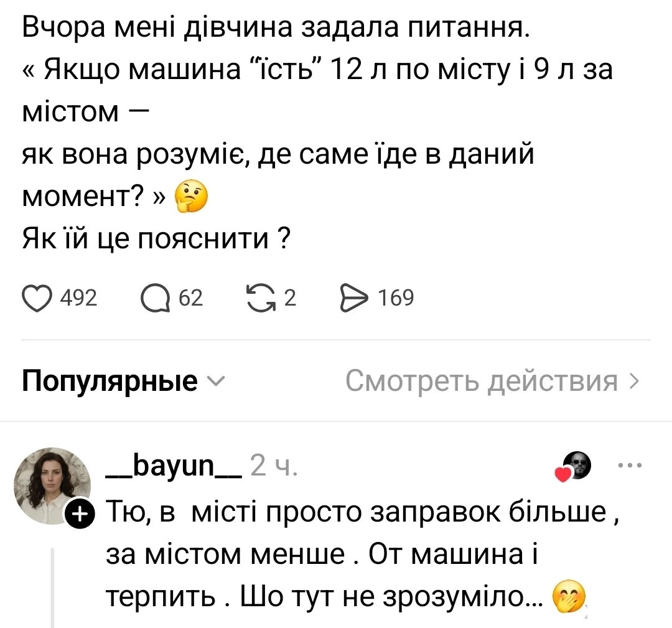Click the arrow next to Смотреть действия
This screenshot has width=672, height=628.
tap(633, 380)
